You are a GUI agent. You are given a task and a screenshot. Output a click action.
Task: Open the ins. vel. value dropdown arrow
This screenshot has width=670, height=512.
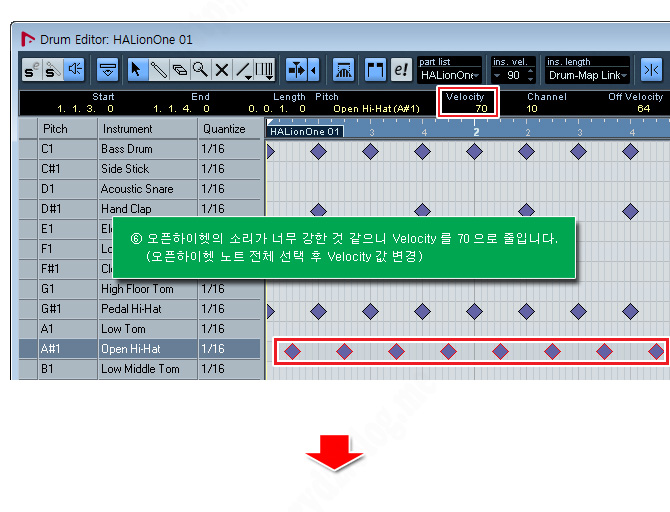pos(497,76)
